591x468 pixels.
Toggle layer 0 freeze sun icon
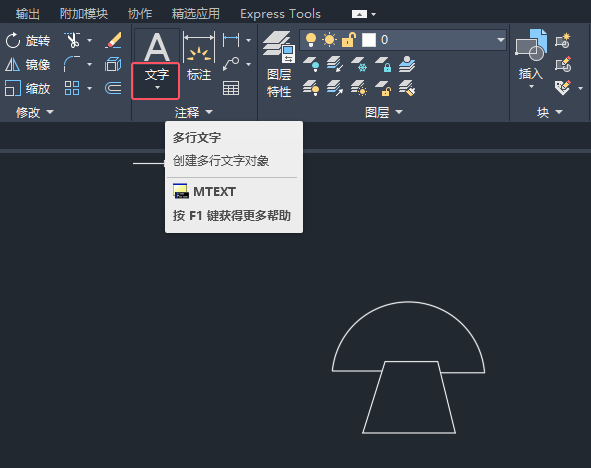[x=329, y=40]
